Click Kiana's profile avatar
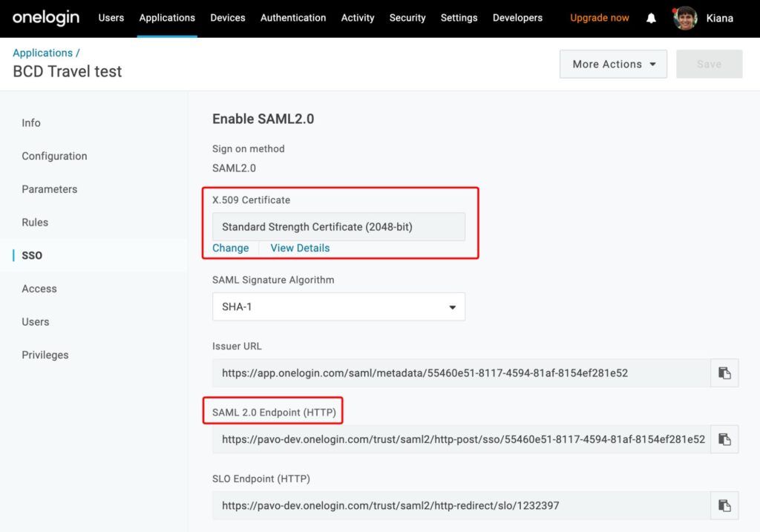Viewport: 760px width, 532px height. (x=684, y=17)
